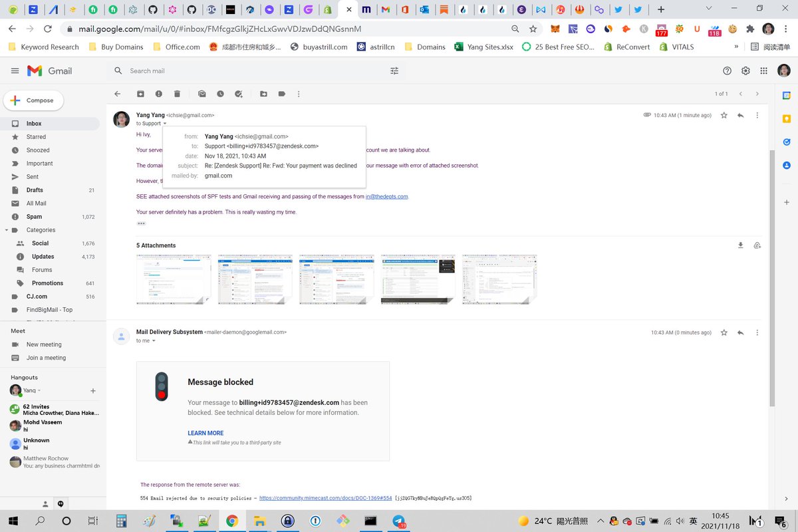Open Keep side panel

tap(787, 118)
